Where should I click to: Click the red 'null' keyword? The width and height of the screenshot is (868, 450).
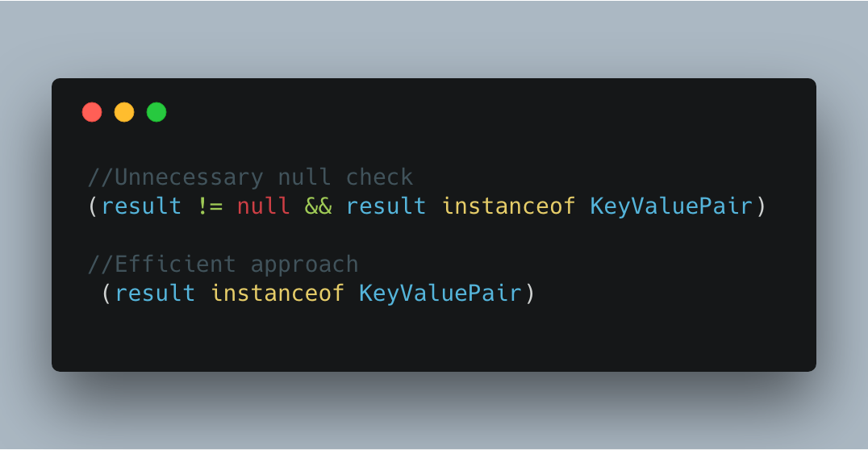point(264,206)
